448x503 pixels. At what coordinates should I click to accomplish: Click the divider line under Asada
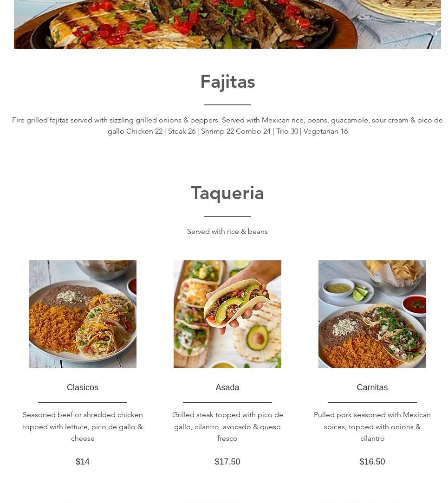pyautogui.click(x=227, y=402)
